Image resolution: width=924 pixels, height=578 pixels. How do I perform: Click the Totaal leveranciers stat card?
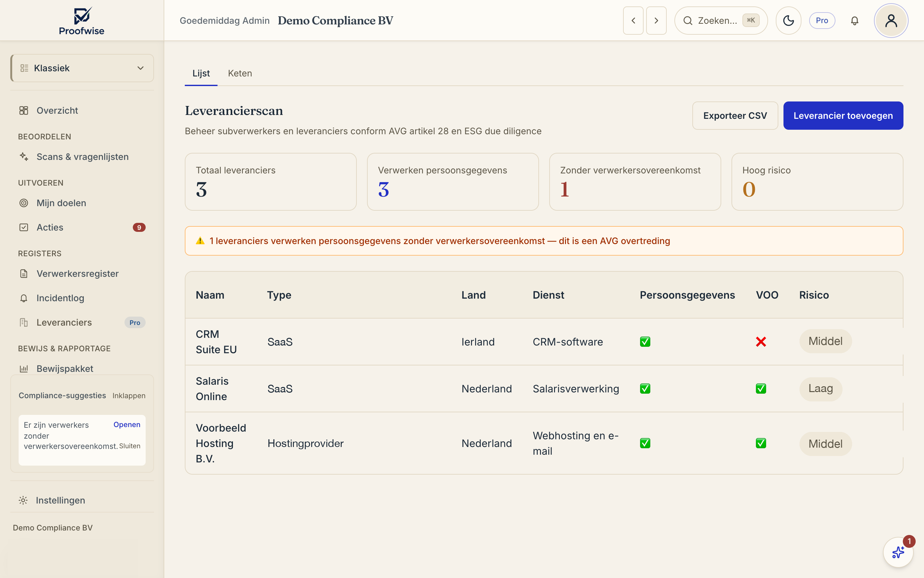tap(271, 182)
